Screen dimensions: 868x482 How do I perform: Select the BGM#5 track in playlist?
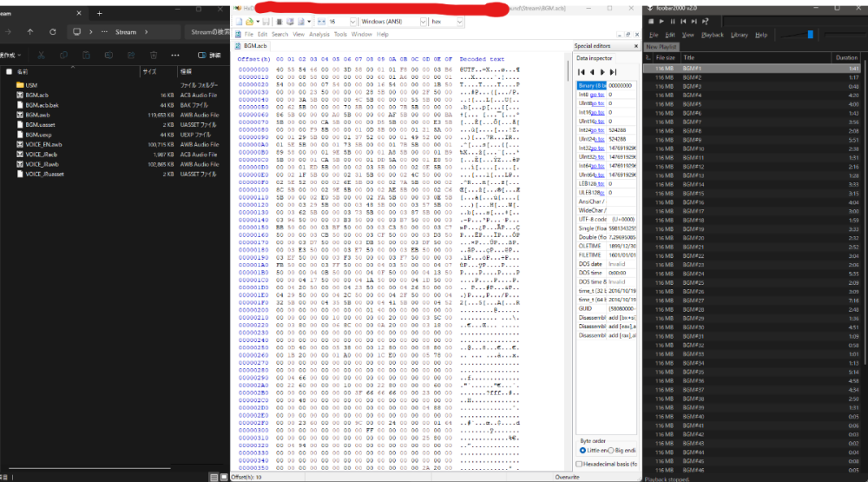(x=693, y=103)
